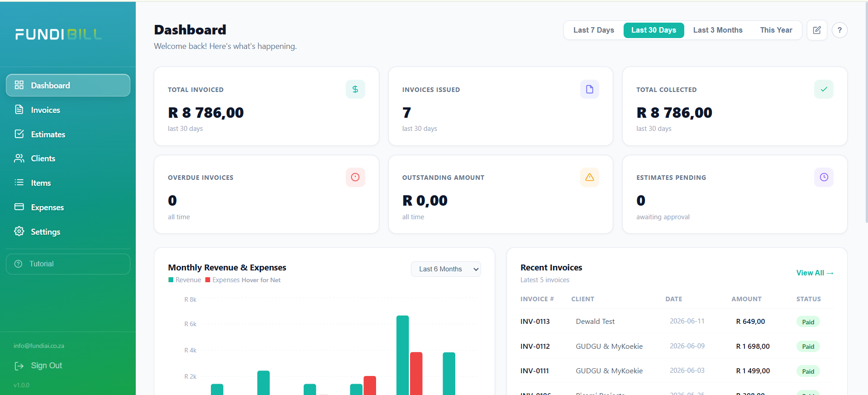Click the clock icon on Estimates Pending card
The width and height of the screenshot is (868, 395).
(824, 177)
